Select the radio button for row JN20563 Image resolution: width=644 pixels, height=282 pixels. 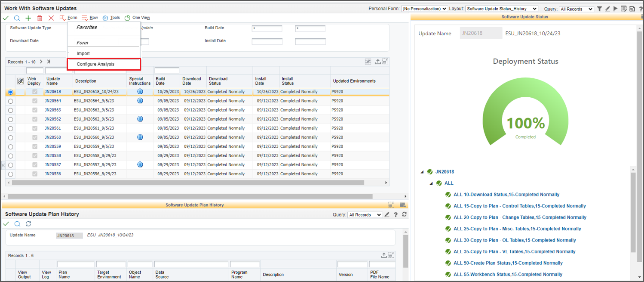[x=11, y=110]
